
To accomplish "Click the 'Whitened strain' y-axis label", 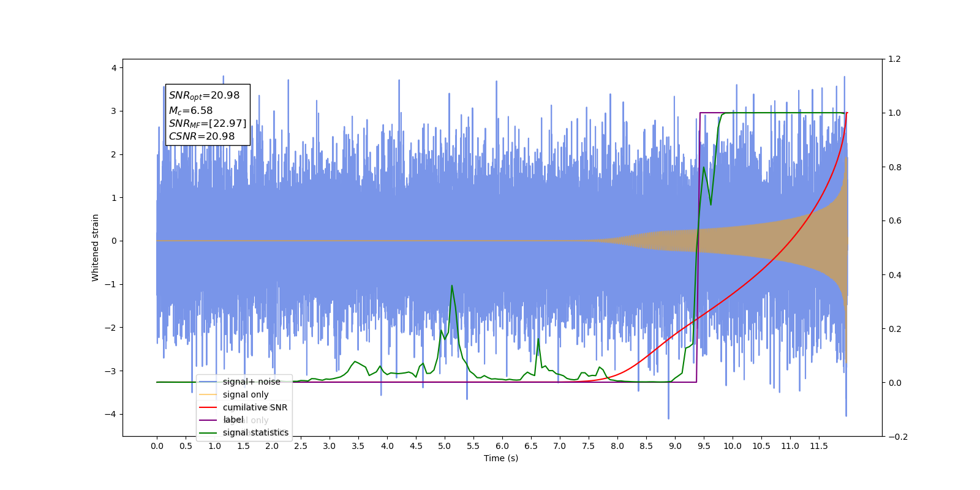I will pos(95,247).
